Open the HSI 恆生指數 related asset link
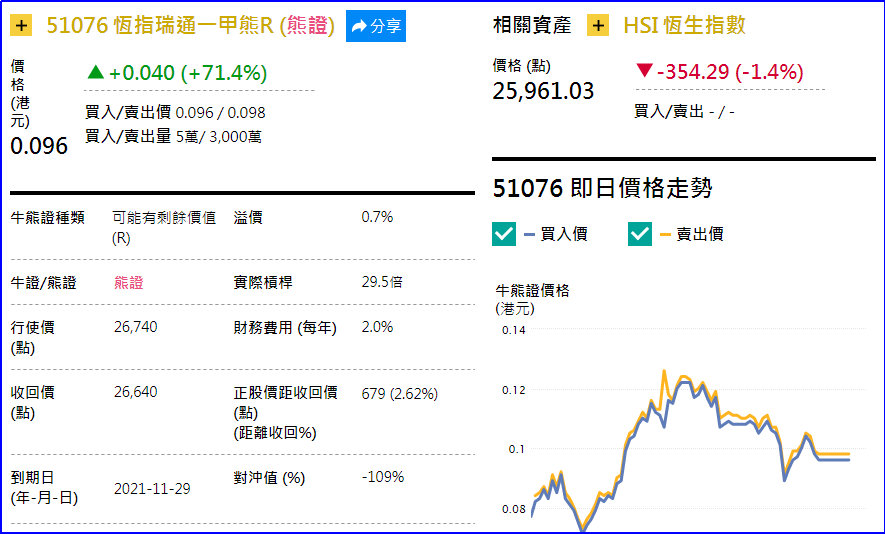The width and height of the screenshot is (885, 534). coord(685,25)
